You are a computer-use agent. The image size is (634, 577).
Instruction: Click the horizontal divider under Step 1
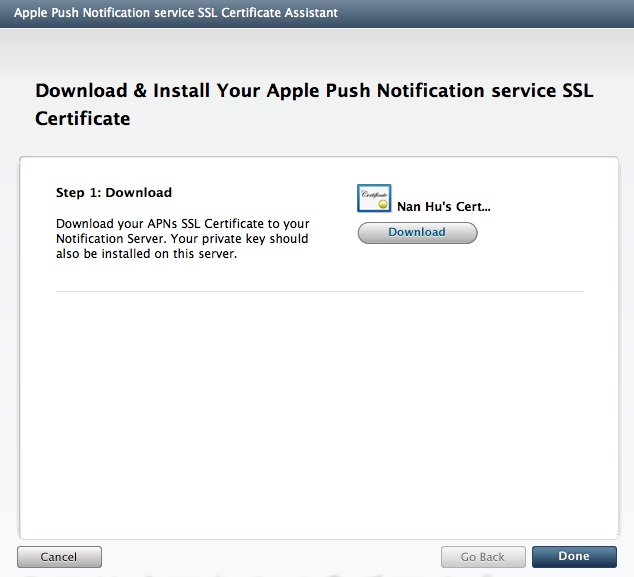[319, 292]
